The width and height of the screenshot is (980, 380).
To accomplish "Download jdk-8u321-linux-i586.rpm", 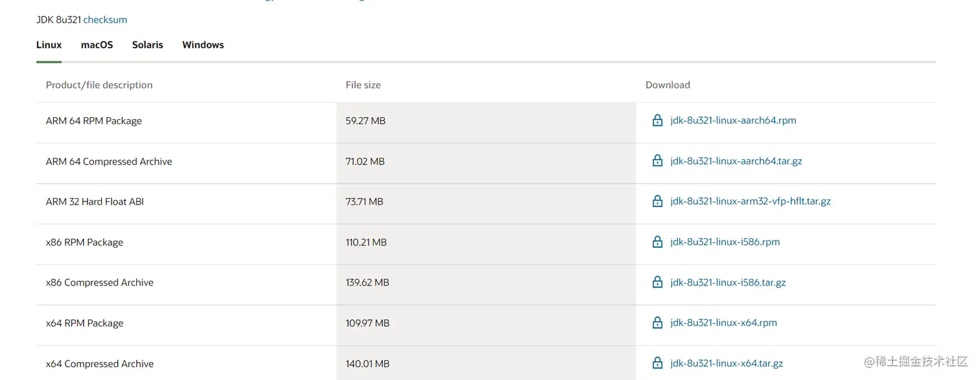I will [725, 241].
